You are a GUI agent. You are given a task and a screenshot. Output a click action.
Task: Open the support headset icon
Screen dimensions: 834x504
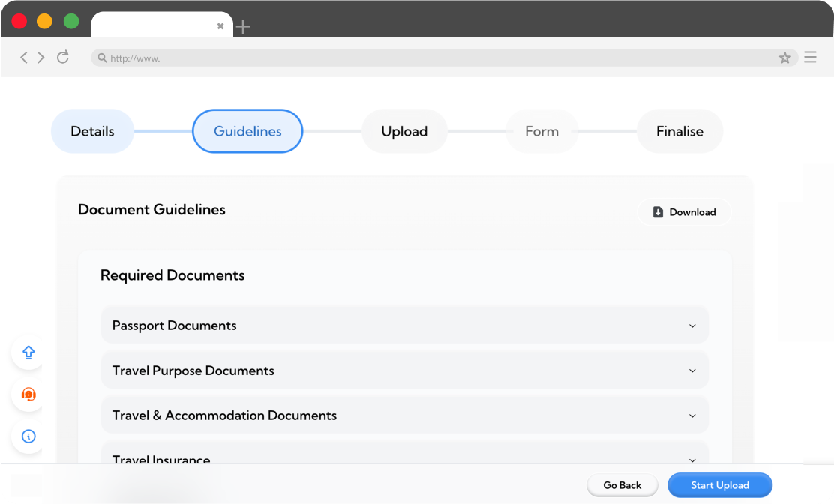pos(28,394)
